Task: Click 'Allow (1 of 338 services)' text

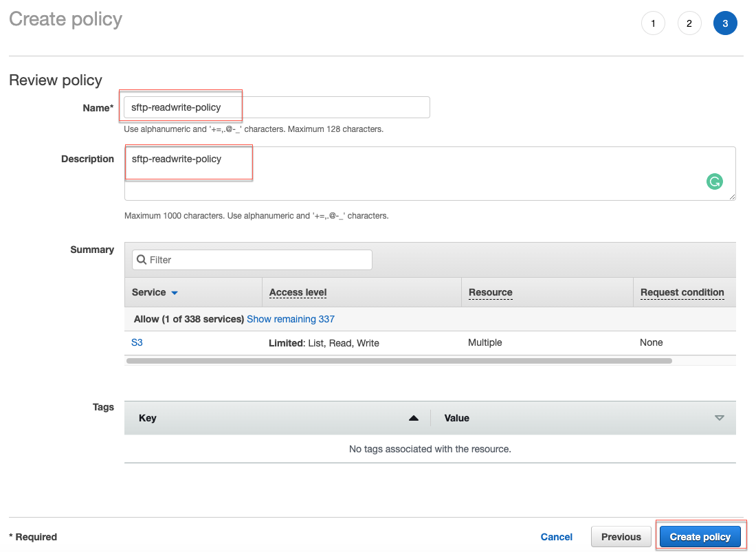Action: pos(188,319)
